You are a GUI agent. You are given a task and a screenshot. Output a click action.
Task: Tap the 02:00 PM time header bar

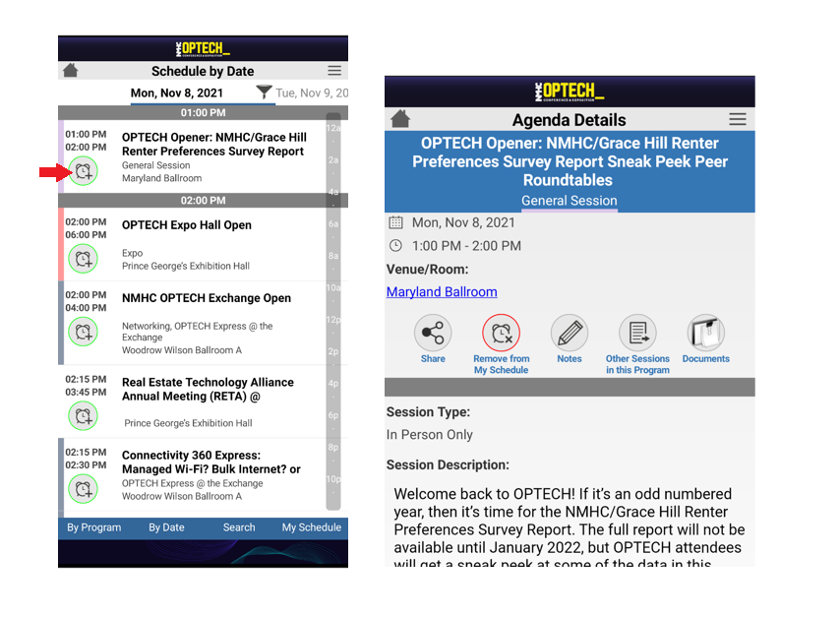click(x=203, y=201)
